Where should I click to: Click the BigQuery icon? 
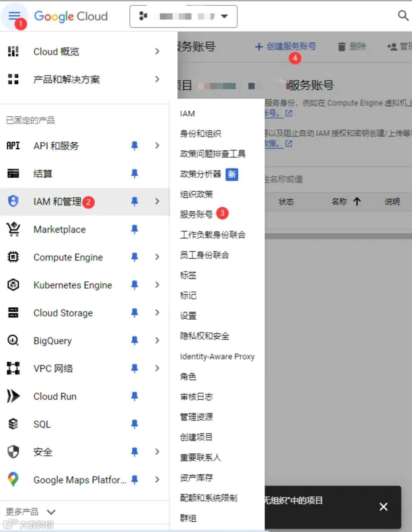coord(13,340)
